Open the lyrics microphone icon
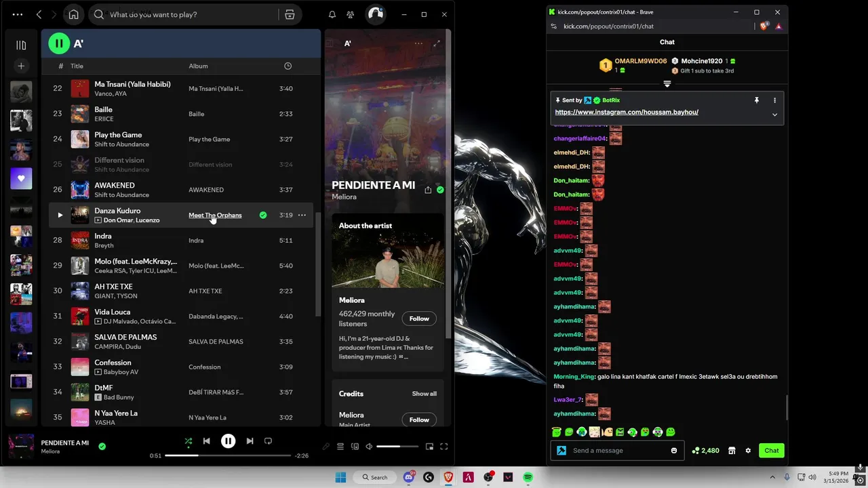This screenshot has height=488, width=868. [326, 447]
